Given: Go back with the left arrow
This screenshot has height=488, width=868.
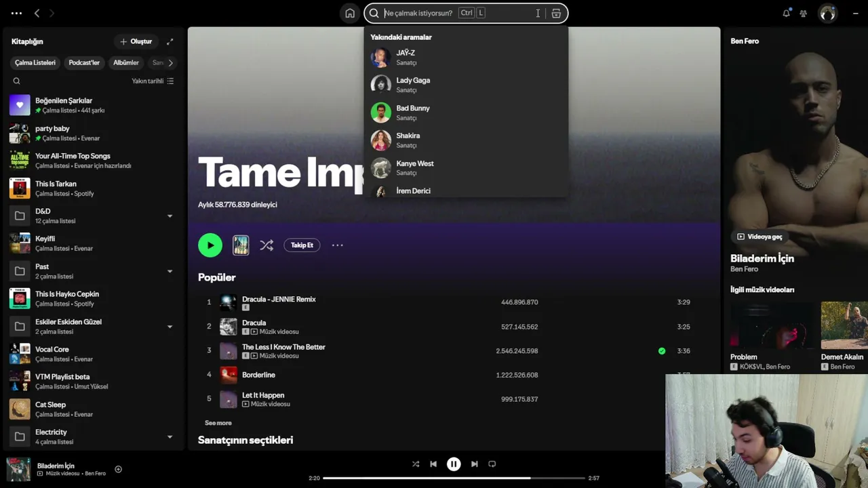Looking at the screenshot, I should (x=37, y=13).
